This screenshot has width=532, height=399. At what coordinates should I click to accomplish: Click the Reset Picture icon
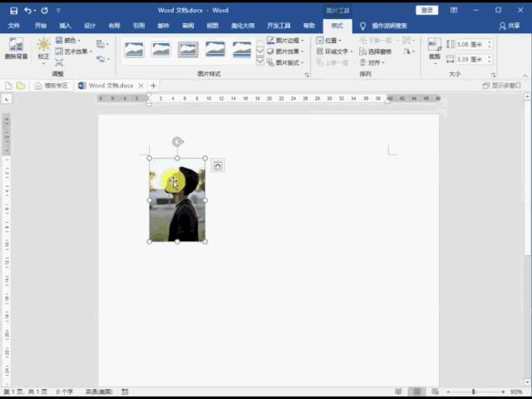click(101, 59)
